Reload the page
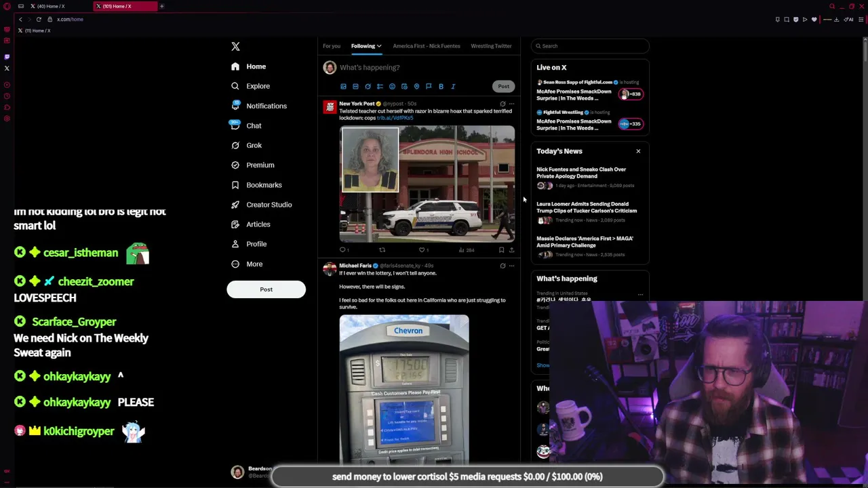 (39, 19)
